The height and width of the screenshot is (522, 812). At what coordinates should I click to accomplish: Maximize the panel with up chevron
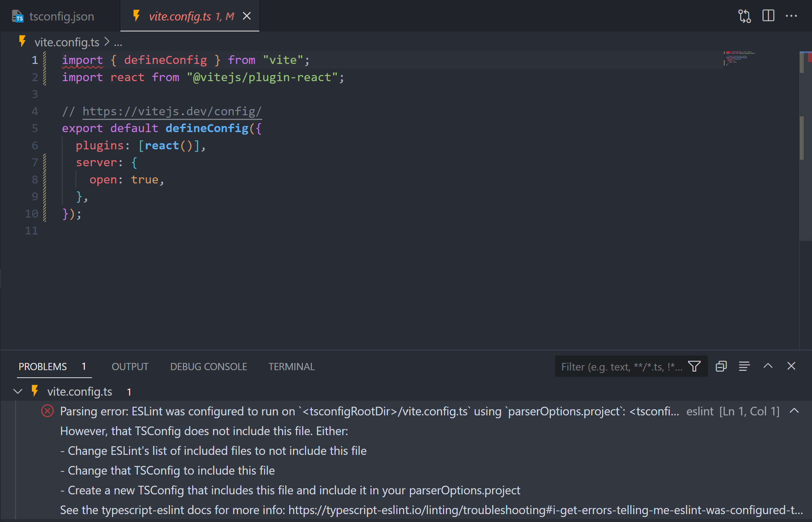[768, 366]
